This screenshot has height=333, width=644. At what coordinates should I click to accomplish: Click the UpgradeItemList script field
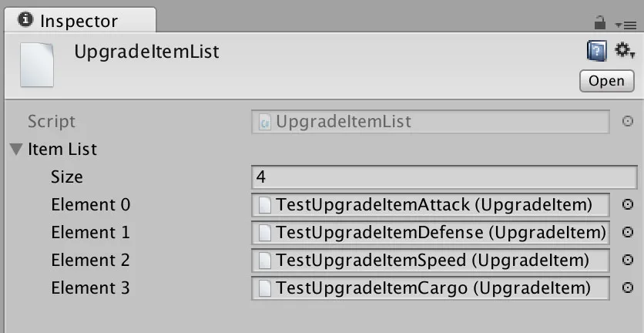(431, 122)
